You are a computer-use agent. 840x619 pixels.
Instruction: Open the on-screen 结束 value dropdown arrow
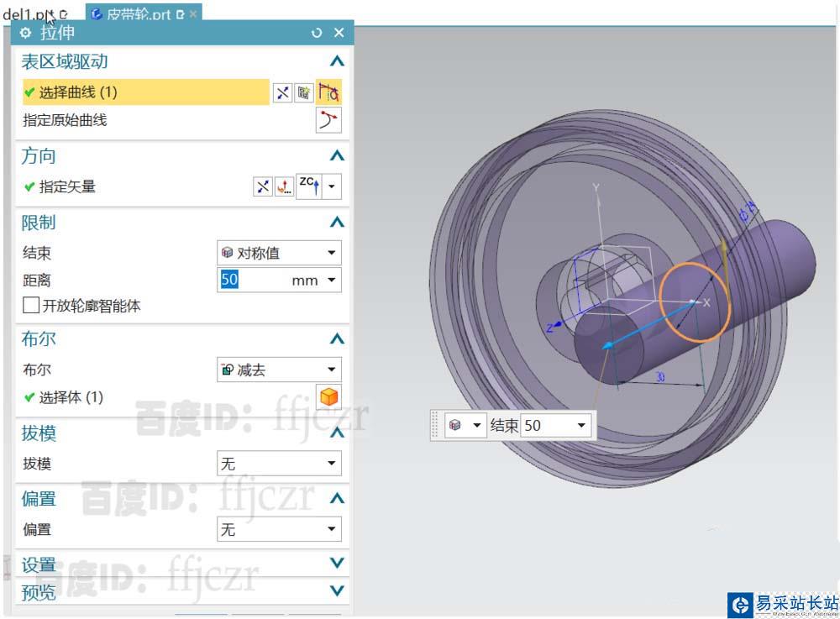pyautogui.click(x=581, y=426)
